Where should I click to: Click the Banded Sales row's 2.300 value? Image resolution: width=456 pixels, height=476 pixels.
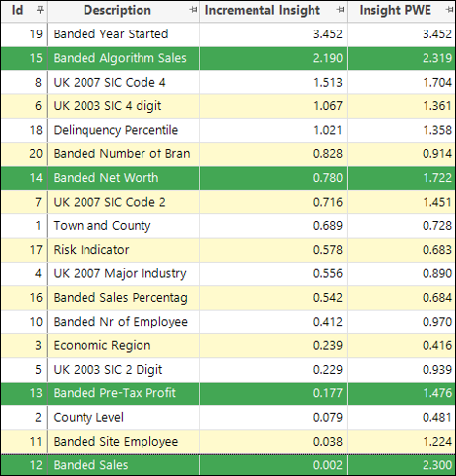[x=437, y=465]
